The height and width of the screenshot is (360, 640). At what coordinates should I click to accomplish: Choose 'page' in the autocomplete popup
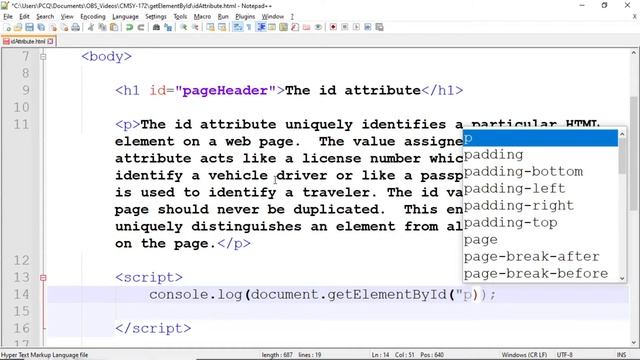click(540, 240)
